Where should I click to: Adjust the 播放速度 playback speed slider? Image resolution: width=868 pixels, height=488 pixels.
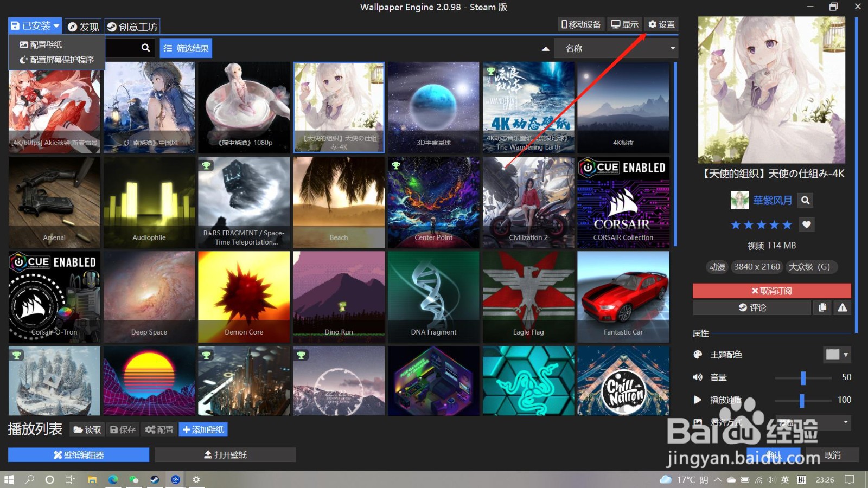[803, 400]
